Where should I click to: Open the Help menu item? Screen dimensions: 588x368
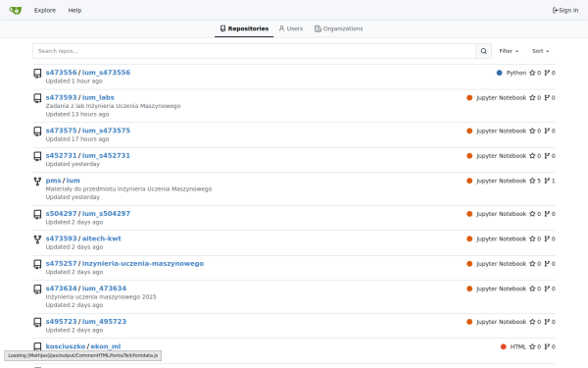point(74,10)
